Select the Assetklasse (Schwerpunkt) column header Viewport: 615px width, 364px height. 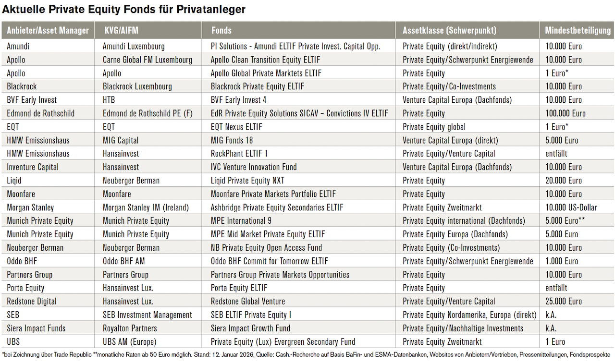click(x=449, y=30)
